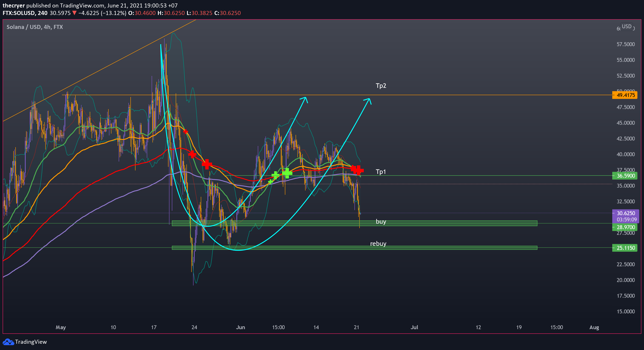Click the 17.5000 price scale value
The height and width of the screenshot is (350, 644).
point(626,296)
